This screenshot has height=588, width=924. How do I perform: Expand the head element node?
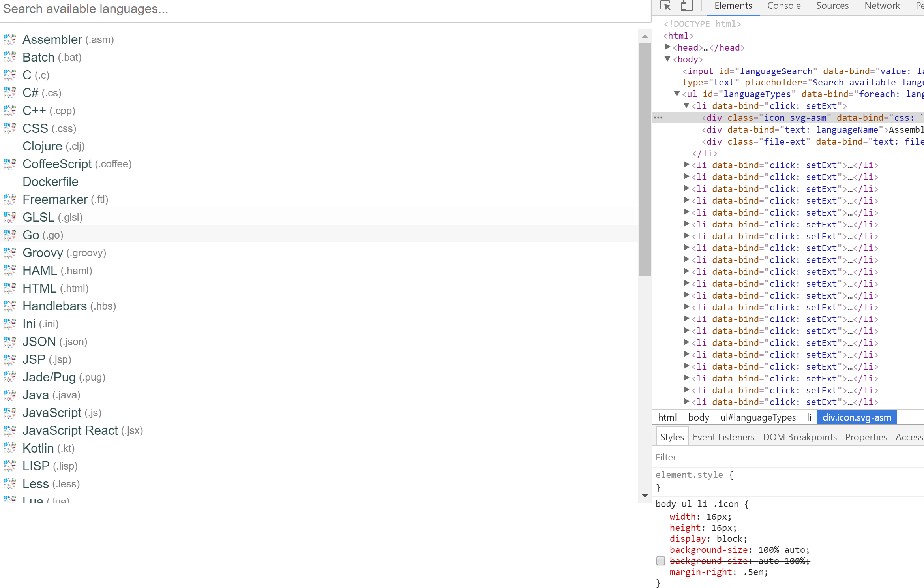[x=667, y=47]
